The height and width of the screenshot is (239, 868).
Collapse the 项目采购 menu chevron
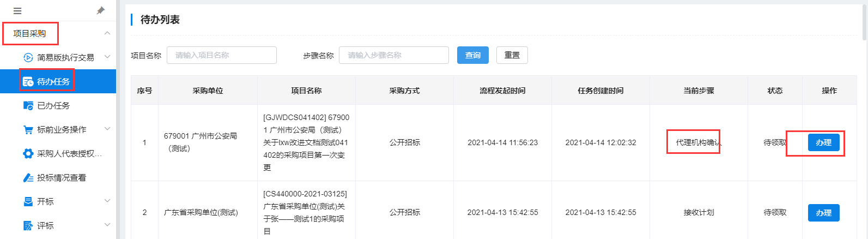tap(107, 33)
